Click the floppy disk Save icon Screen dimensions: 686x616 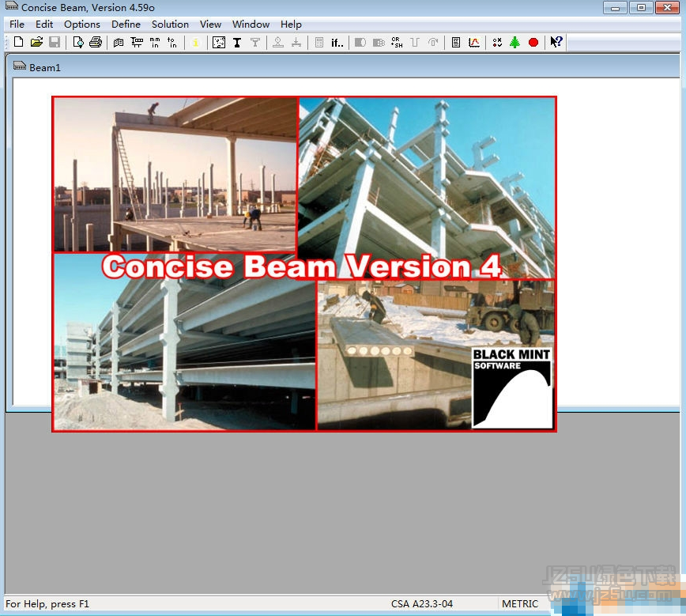click(55, 42)
